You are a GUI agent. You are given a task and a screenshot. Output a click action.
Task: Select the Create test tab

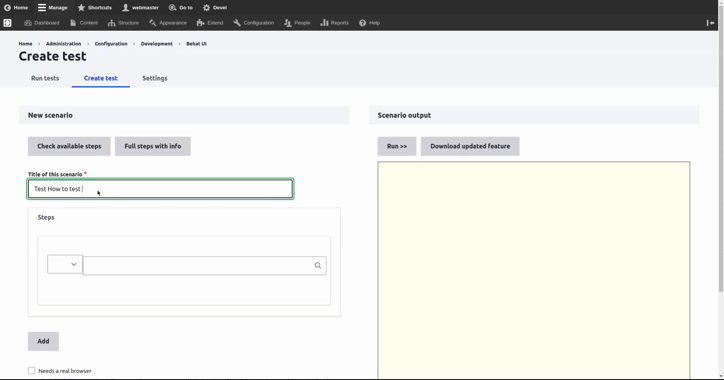pyautogui.click(x=101, y=78)
